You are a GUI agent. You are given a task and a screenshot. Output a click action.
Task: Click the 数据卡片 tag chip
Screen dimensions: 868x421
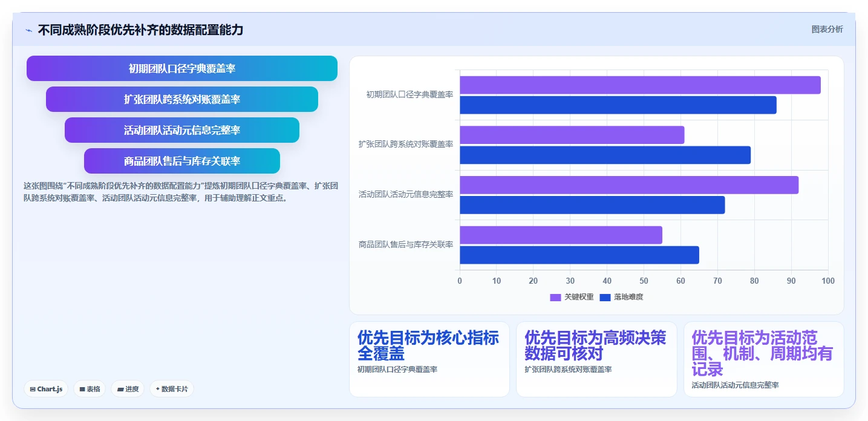tap(172, 389)
